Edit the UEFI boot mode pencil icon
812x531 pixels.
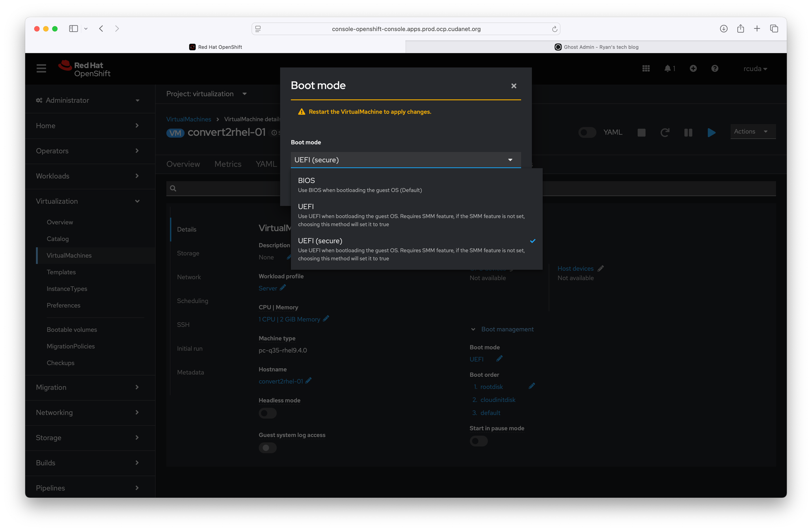(499, 358)
